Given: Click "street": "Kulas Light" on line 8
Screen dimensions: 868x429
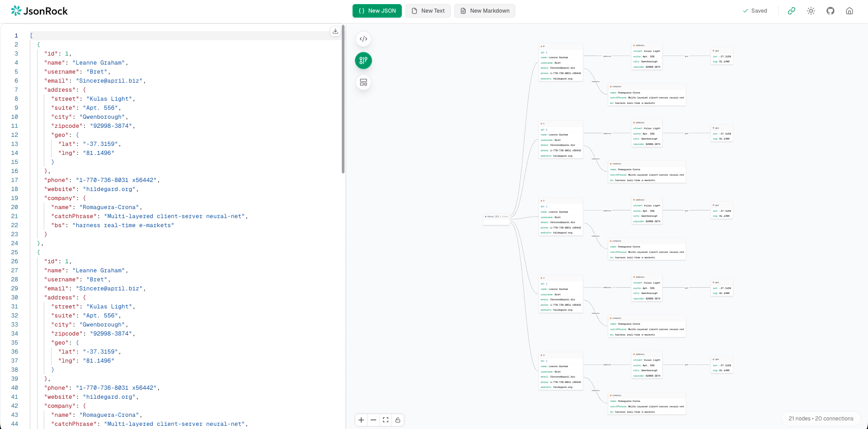Looking at the screenshot, I should pos(93,99).
